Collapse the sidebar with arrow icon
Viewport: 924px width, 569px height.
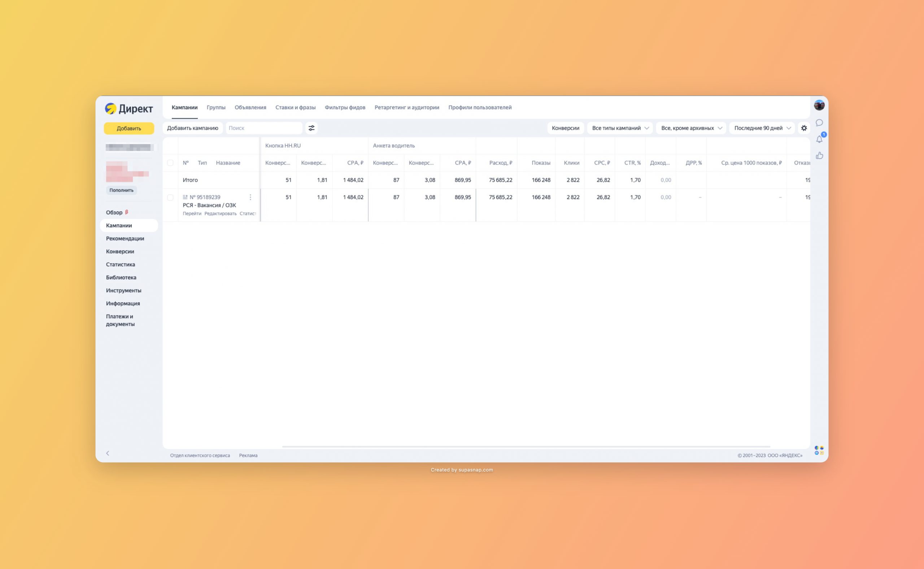pyautogui.click(x=108, y=453)
